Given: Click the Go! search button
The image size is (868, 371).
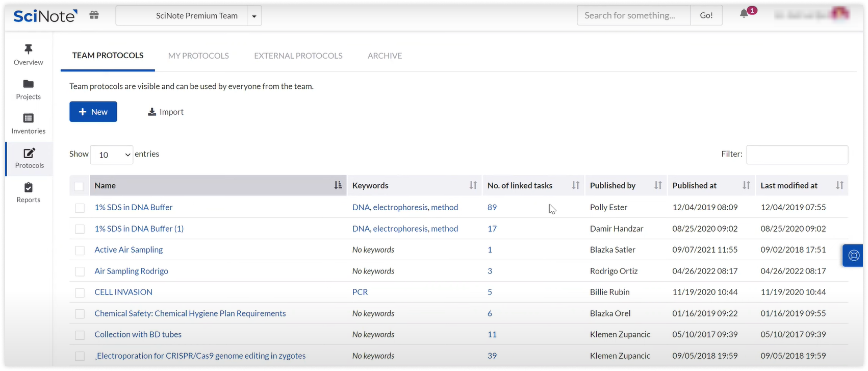Looking at the screenshot, I should (706, 15).
